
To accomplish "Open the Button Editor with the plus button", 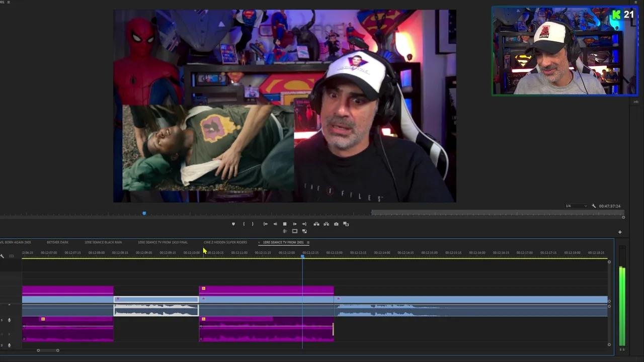I will click(x=620, y=232).
